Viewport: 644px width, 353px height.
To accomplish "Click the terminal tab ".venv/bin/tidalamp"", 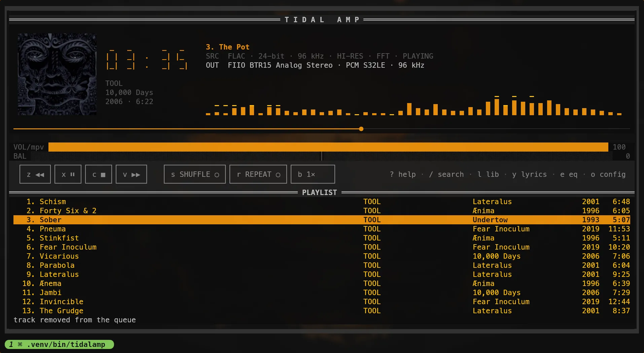I will click(60, 344).
